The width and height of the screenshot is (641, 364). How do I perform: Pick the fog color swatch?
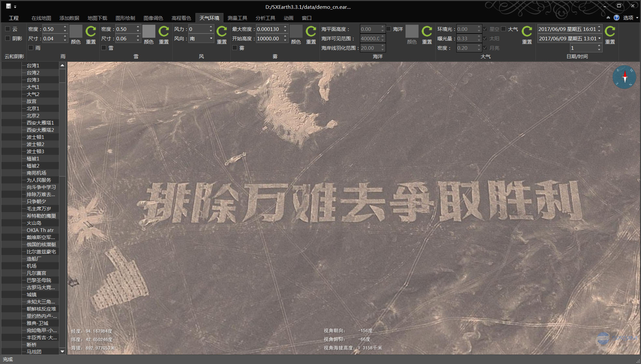296,31
